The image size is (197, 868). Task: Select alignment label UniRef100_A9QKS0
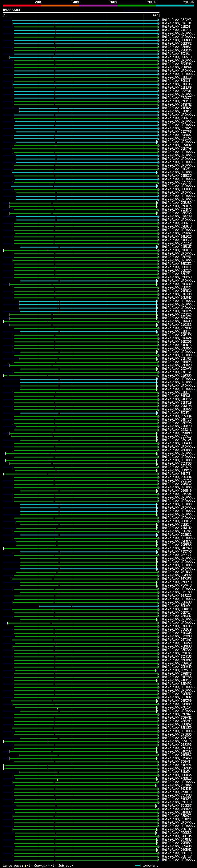pyautogui.click(x=177, y=50)
